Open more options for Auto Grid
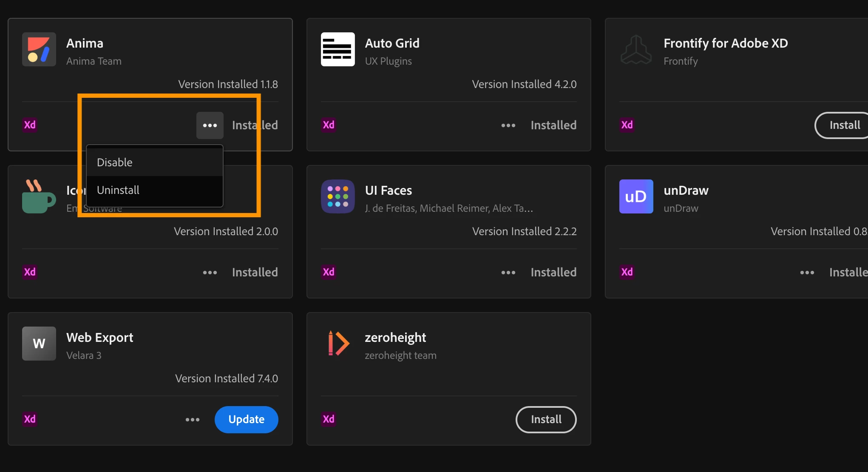The image size is (868, 472). point(508,125)
